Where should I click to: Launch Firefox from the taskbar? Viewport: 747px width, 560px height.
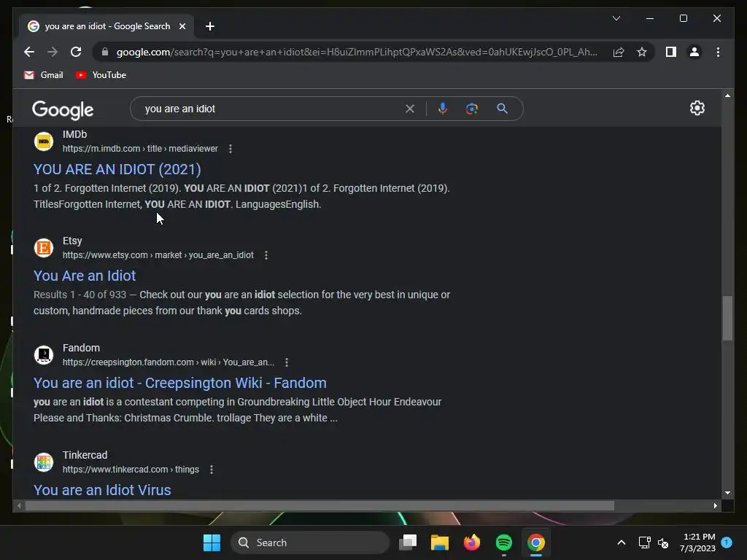[472, 542]
